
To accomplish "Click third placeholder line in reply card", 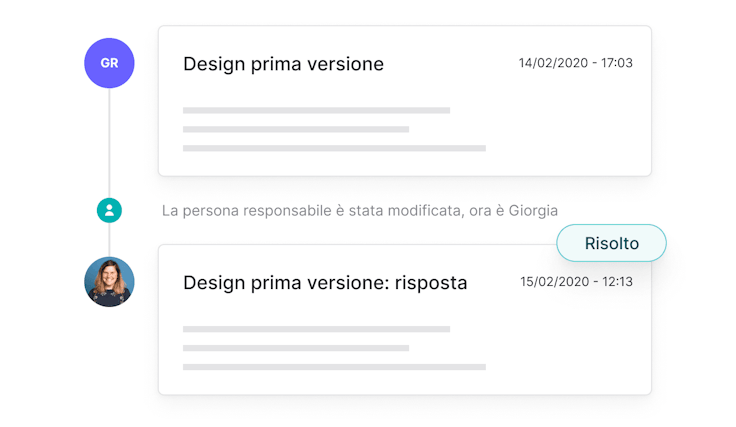I will (x=334, y=367).
